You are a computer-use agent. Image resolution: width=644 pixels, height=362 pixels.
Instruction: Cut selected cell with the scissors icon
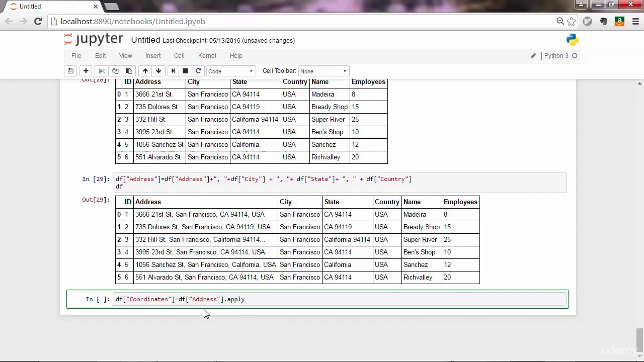[101, 71]
